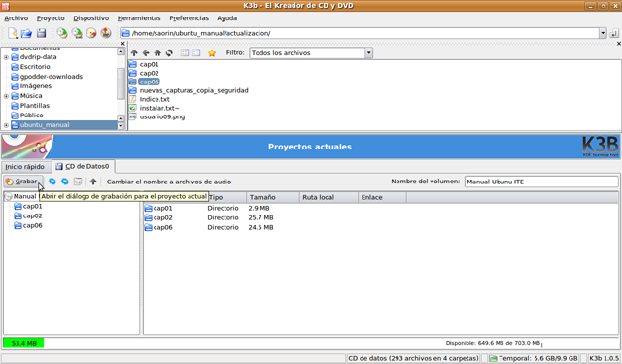This screenshot has height=364, width=622.
Task: Switch to the Inicio rápido tab
Action: coord(25,167)
